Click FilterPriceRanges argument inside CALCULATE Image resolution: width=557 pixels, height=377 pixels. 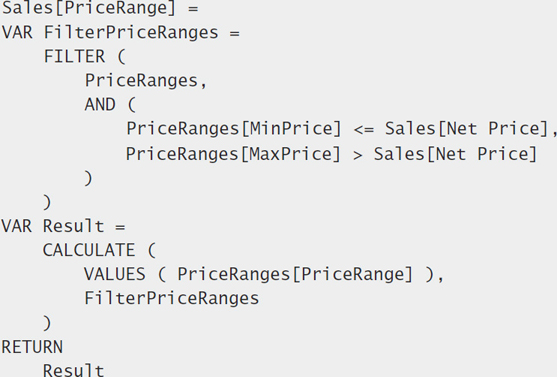pos(172,298)
